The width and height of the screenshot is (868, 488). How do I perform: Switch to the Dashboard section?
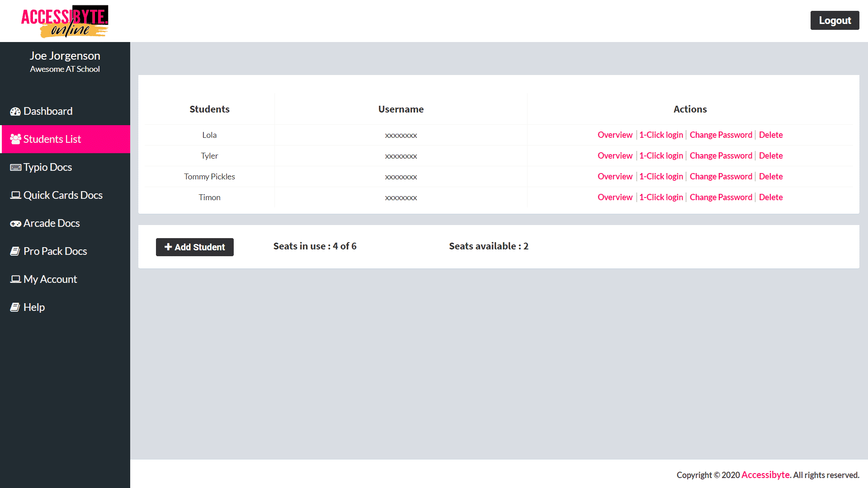(x=48, y=111)
